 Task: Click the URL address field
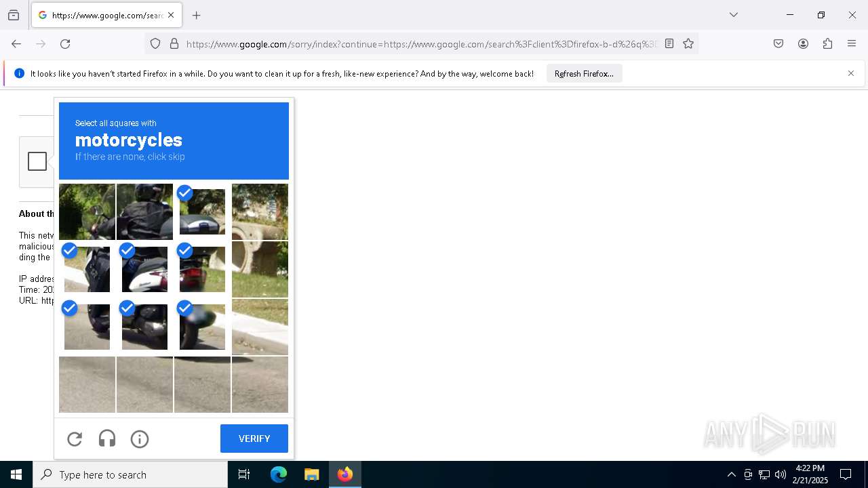421,44
